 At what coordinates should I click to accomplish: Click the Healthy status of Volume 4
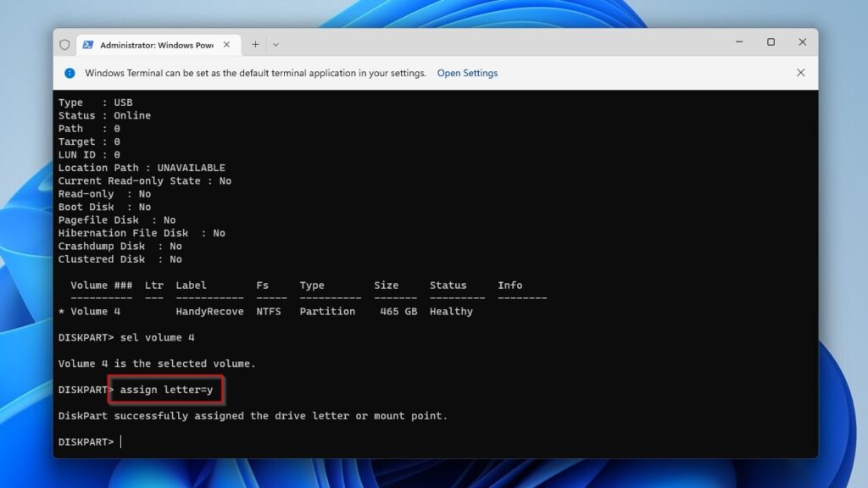(450, 311)
